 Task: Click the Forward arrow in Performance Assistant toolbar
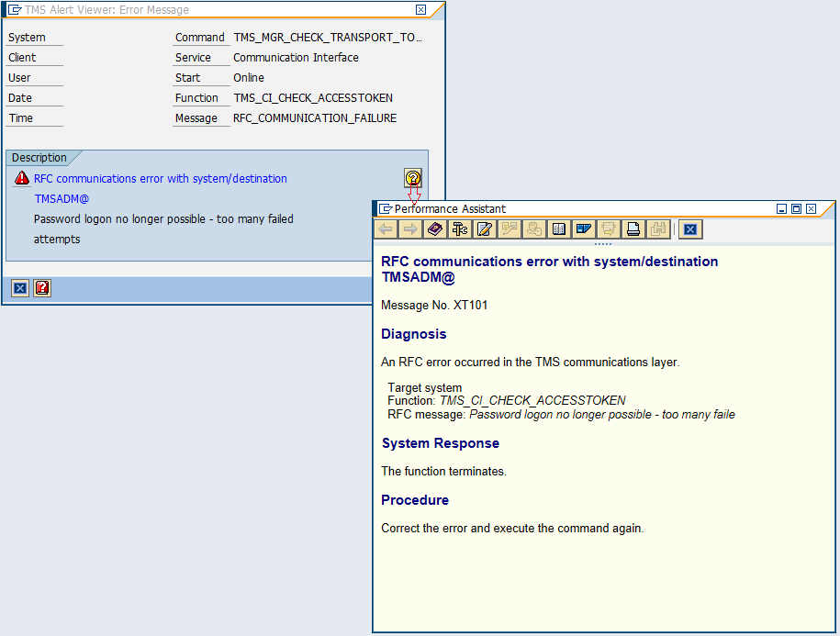click(410, 229)
